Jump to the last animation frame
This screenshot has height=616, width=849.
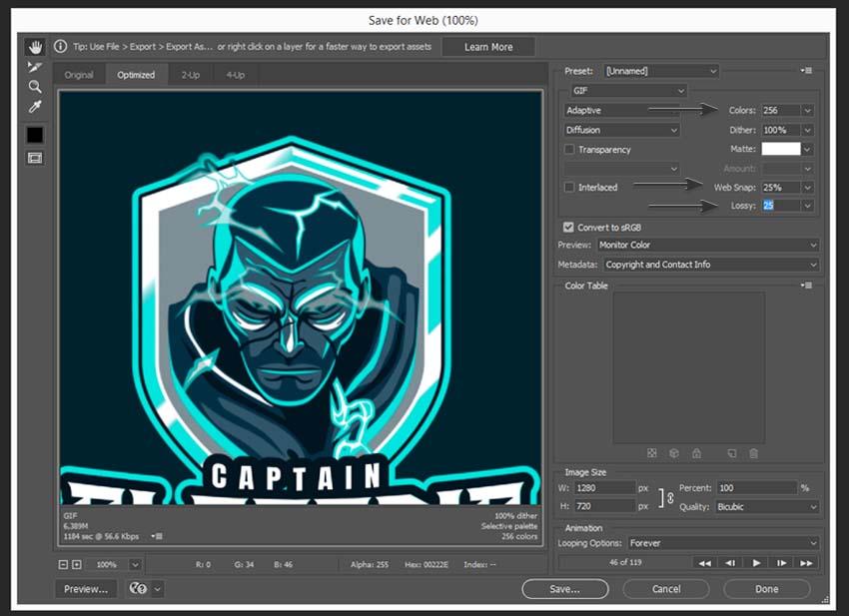click(806, 563)
